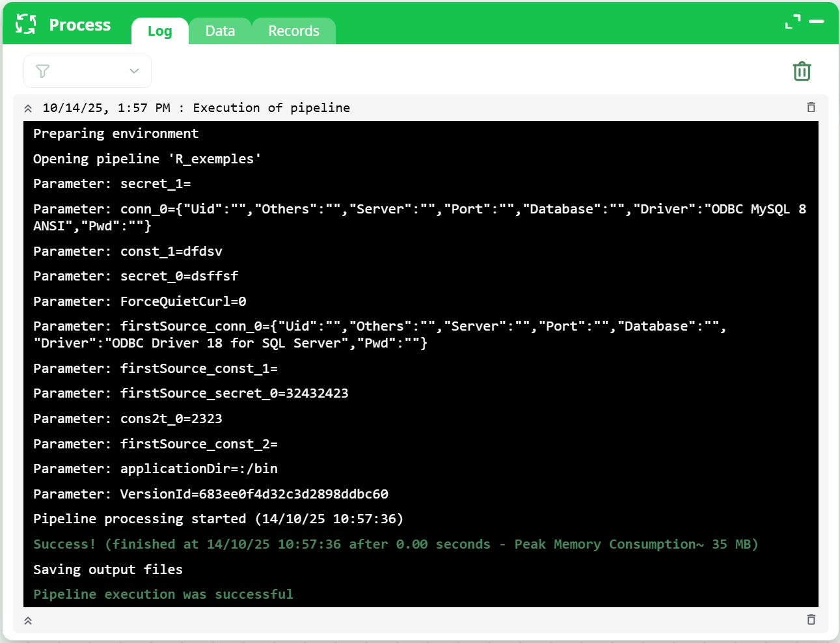Open the log filter dropdown
Image resolution: width=840 pixels, height=643 pixels.
click(134, 71)
